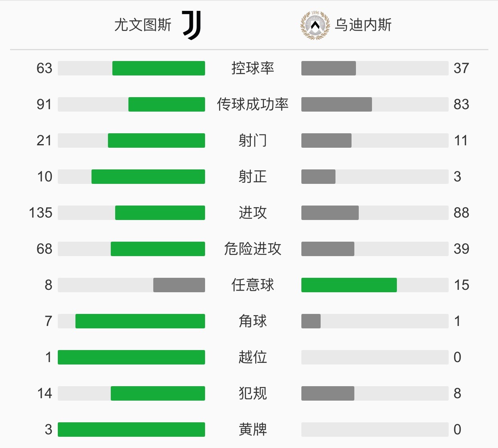Click the Juventus club logo icon
This screenshot has width=498, height=448.
point(192,25)
